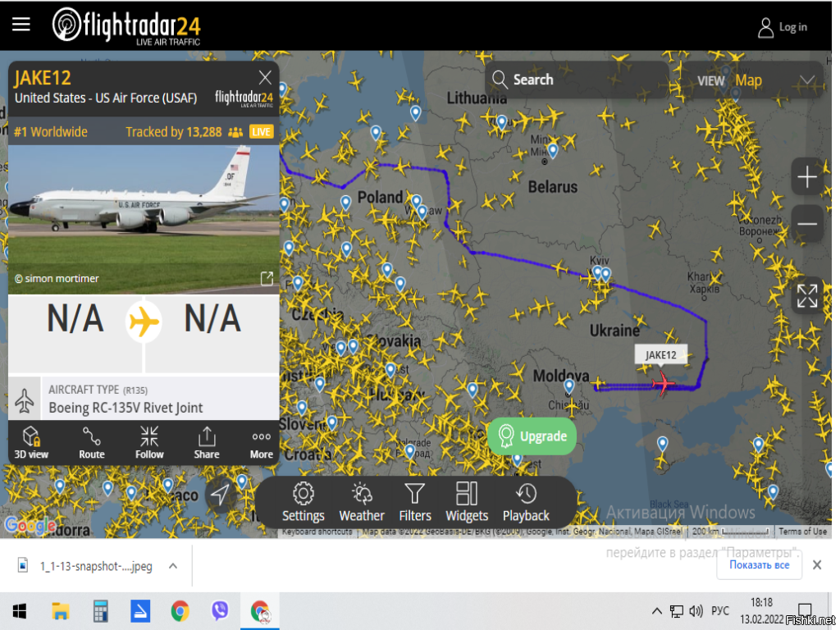The width and height of the screenshot is (840, 630).
Task: Click the Flightradar24 logo
Action: point(126,25)
